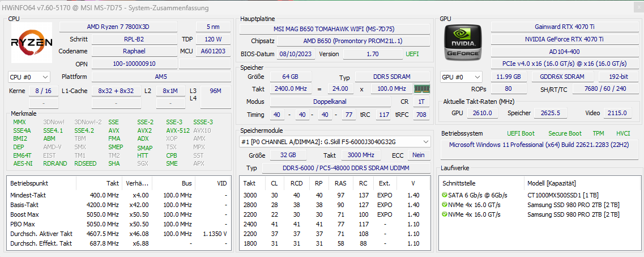
Task: Select the 5 nm process field
Action: tap(213, 27)
